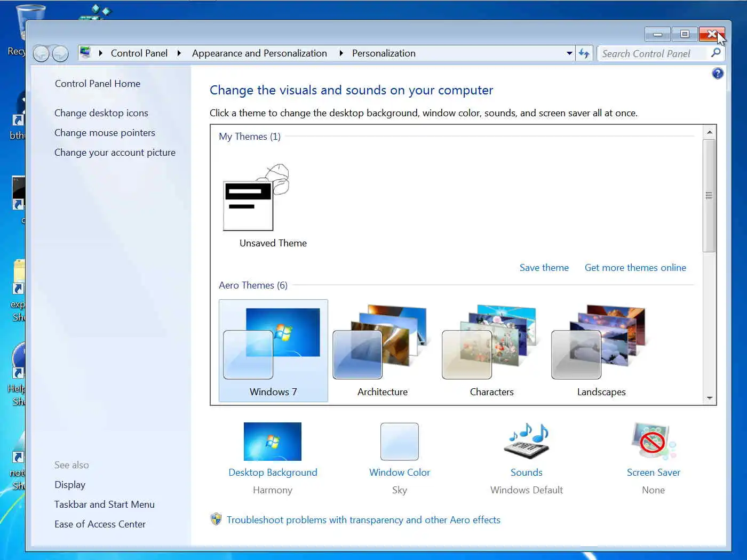Screen dimensions: 747x560
Task: Open the address bar history dropdown
Action: [x=569, y=53]
